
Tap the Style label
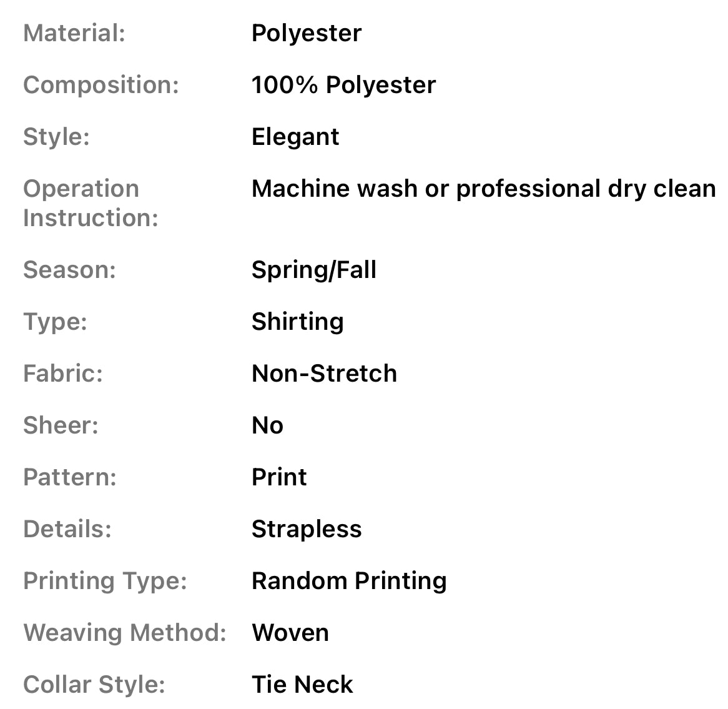tap(56, 137)
